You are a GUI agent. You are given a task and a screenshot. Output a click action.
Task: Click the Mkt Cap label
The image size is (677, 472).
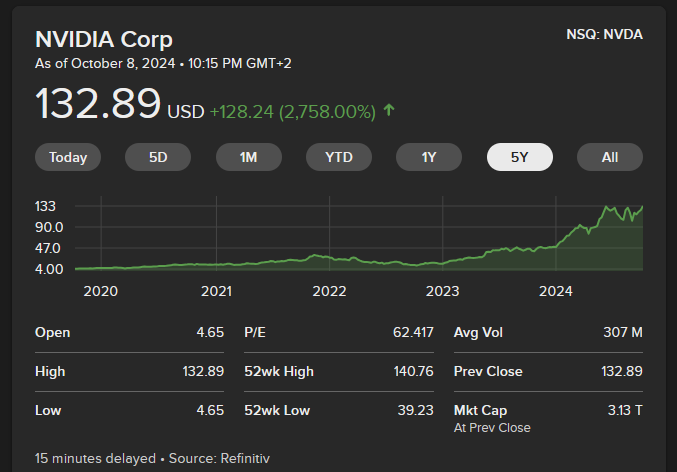[481, 410]
